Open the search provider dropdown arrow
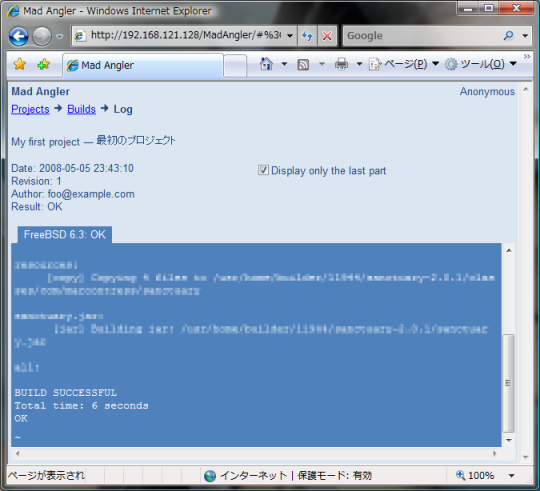The image size is (540, 491). pos(525,35)
